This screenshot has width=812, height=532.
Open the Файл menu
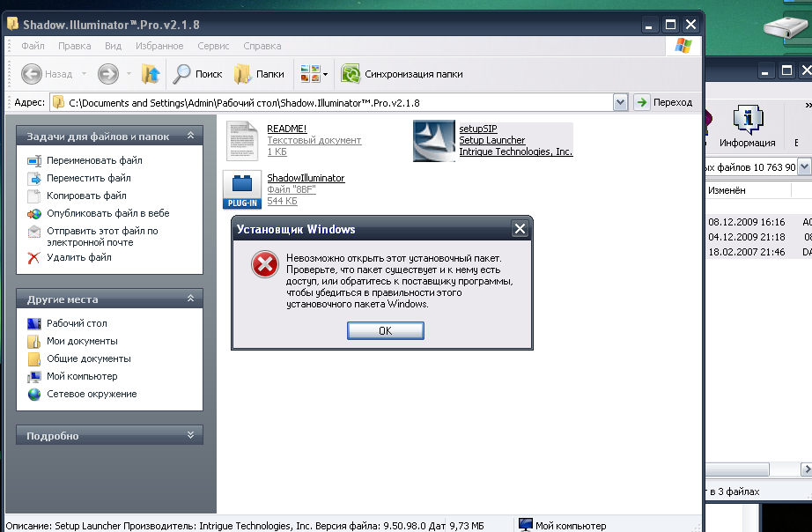pos(33,46)
